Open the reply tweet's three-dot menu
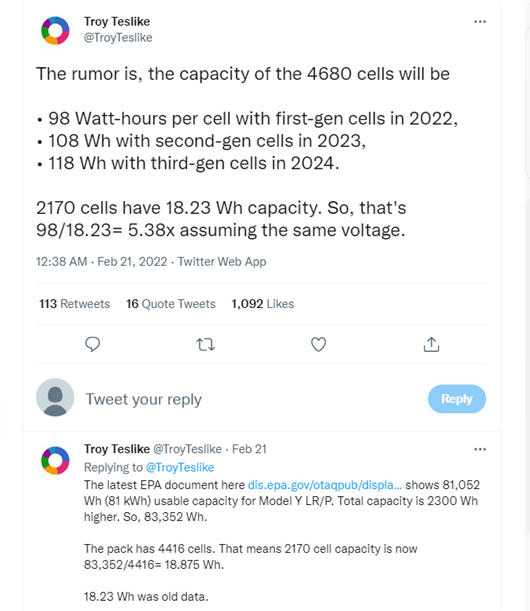Screen dimensions: 530x611 point(480,449)
